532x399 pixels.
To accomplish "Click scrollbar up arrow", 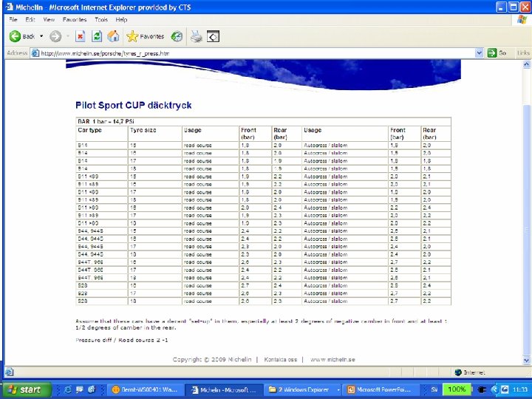I will coord(527,64).
